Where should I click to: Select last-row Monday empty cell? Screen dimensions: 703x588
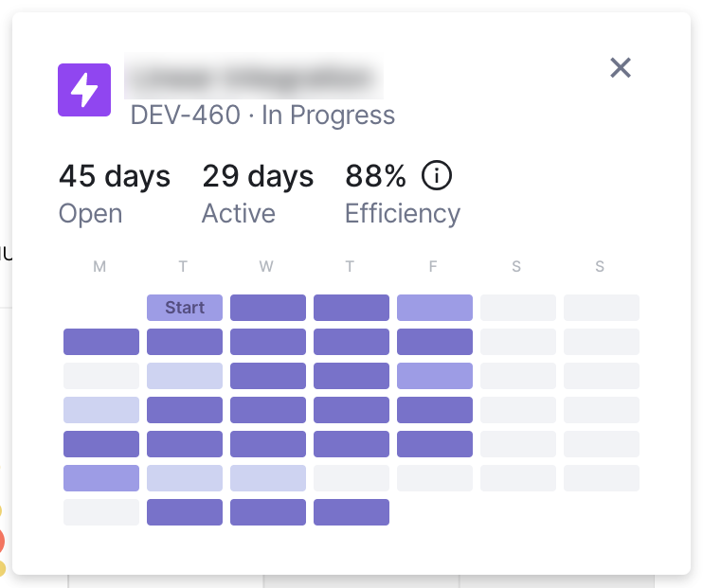(101, 512)
